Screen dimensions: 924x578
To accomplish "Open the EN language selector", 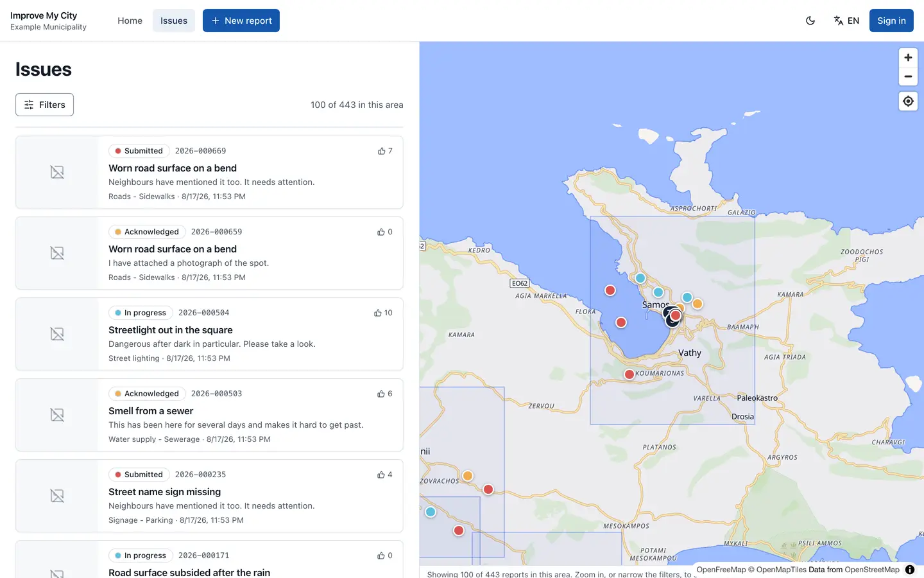I will click(846, 21).
